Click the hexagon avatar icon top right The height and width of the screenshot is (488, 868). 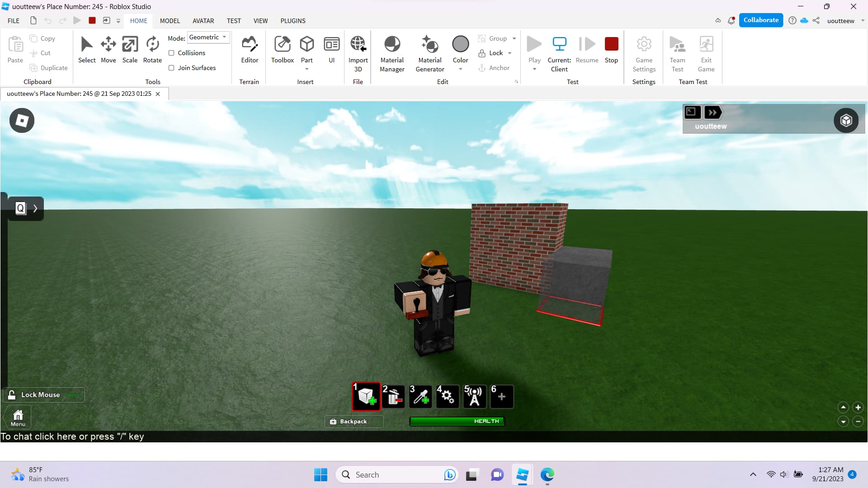click(x=846, y=120)
